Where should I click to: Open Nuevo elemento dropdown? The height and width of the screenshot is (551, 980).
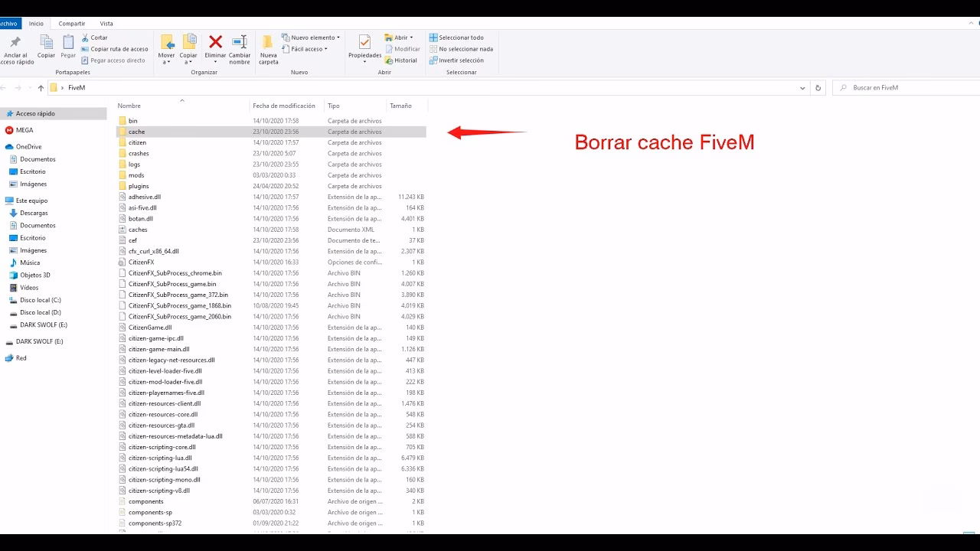[x=310, y=37]
